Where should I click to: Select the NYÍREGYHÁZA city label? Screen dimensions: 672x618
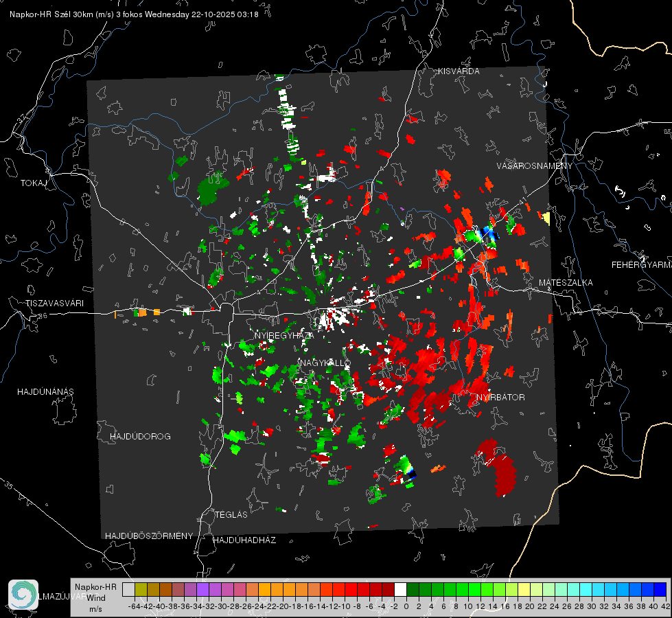pyautogui.click(x=284, y=335)
